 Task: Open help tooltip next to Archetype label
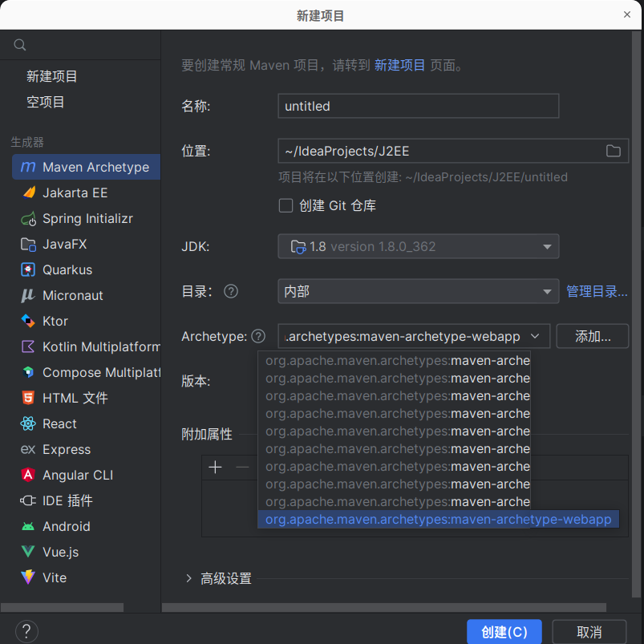tap(258, 336)
